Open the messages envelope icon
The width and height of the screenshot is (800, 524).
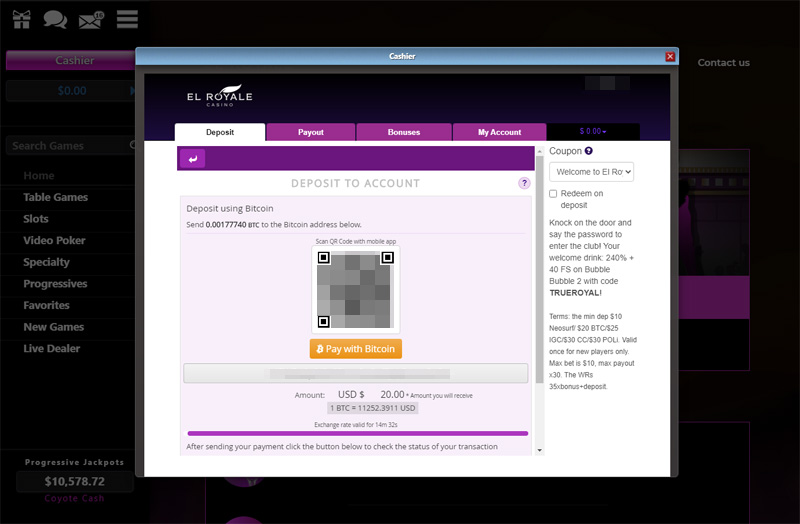click(91, 20)
